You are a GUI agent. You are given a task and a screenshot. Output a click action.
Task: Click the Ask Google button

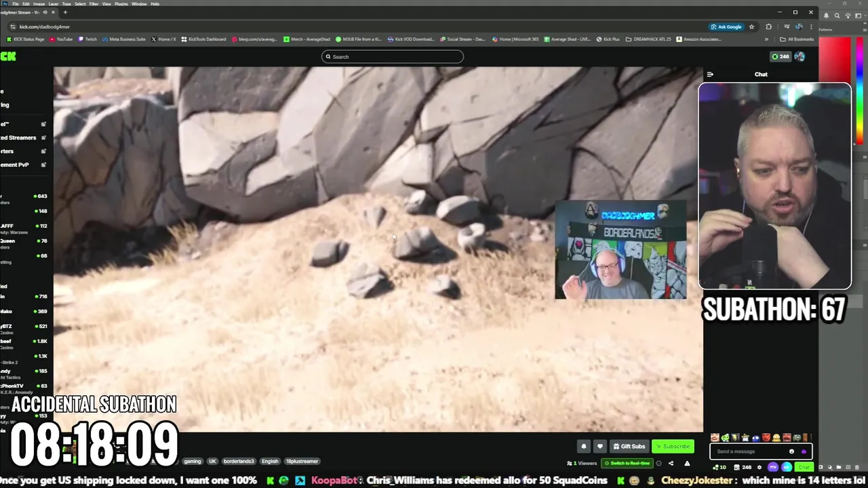click(726, 26)
